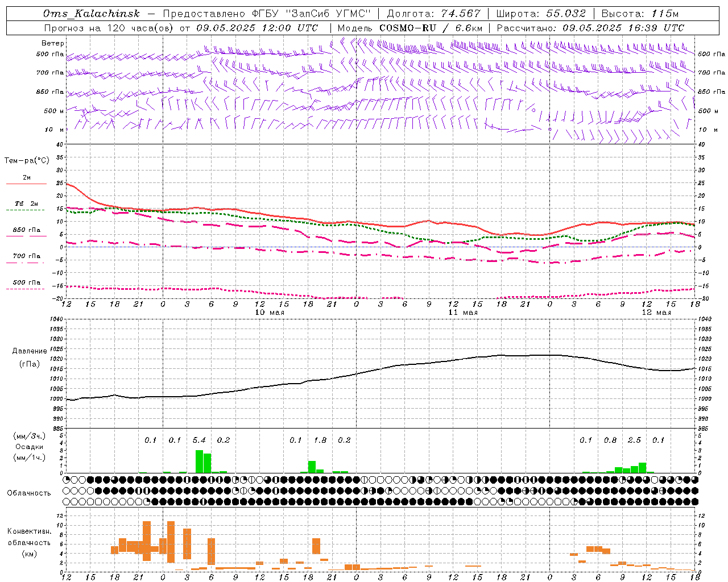
Task: Click the (км) convective cloud unit label
Action: tap(29, 554)
